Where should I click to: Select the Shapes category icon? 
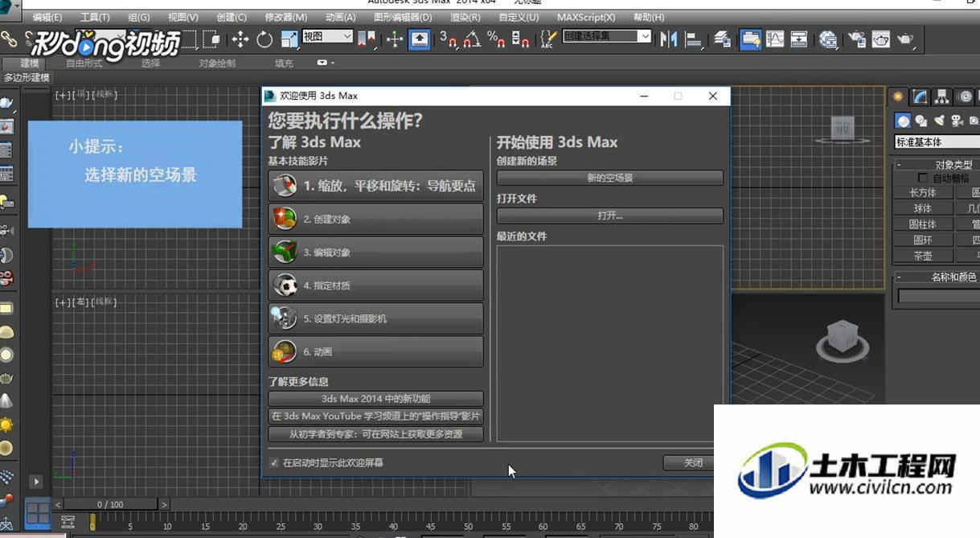click(921, 121)
